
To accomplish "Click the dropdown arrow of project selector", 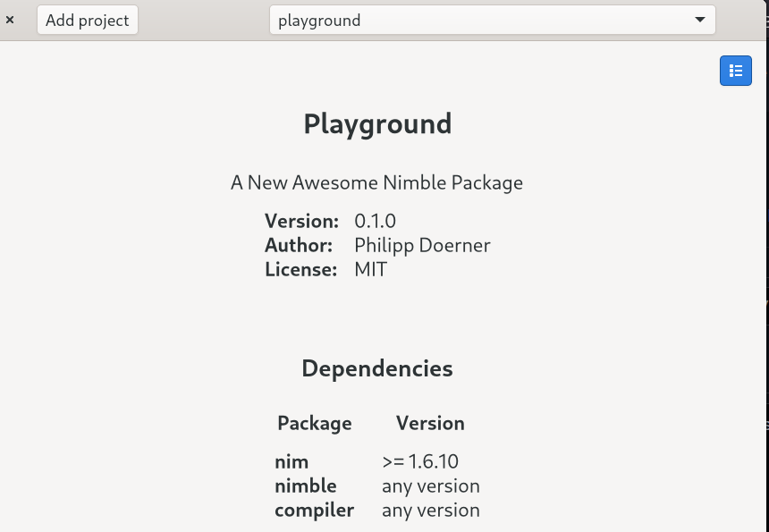I will (700, 20).
